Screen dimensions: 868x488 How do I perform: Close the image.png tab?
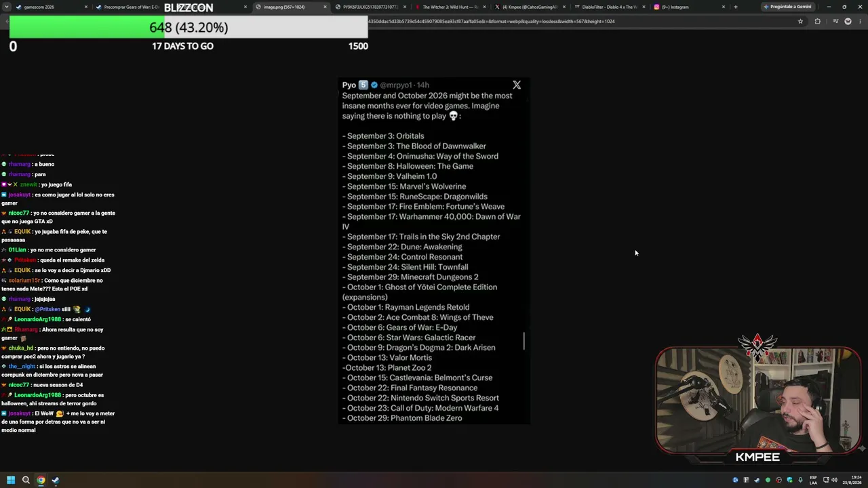point(325,7)
